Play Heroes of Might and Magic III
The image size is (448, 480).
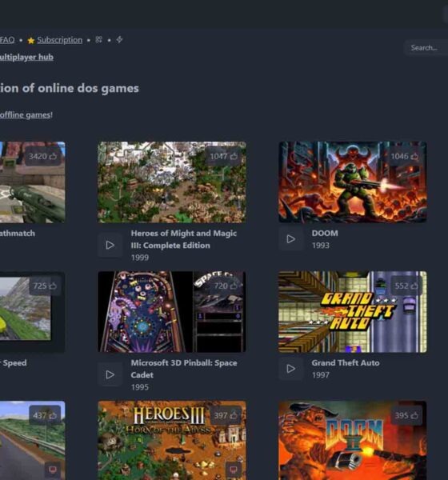(110, 245)
